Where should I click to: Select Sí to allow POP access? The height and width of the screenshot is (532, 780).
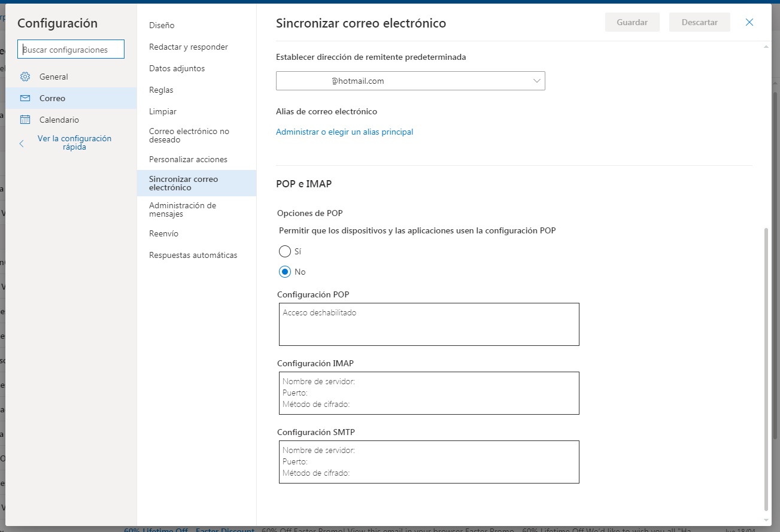click(285, 251)
